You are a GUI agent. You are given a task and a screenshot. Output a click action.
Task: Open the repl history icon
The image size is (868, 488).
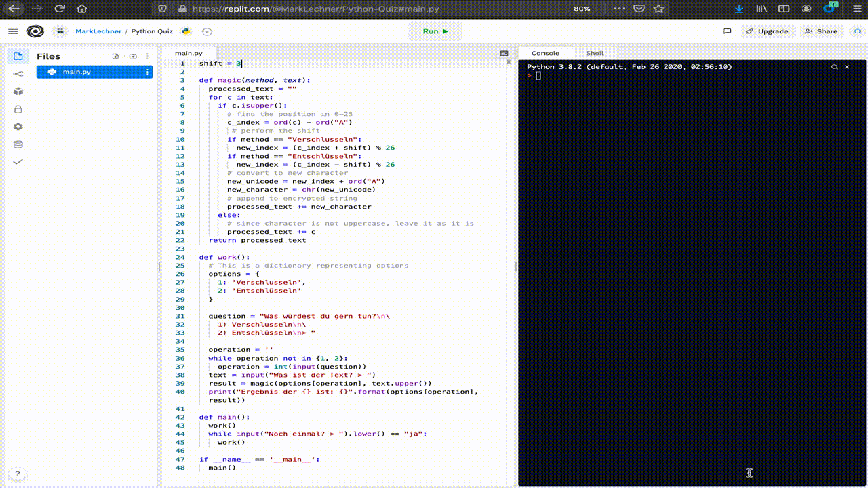[x=207, y=31]
